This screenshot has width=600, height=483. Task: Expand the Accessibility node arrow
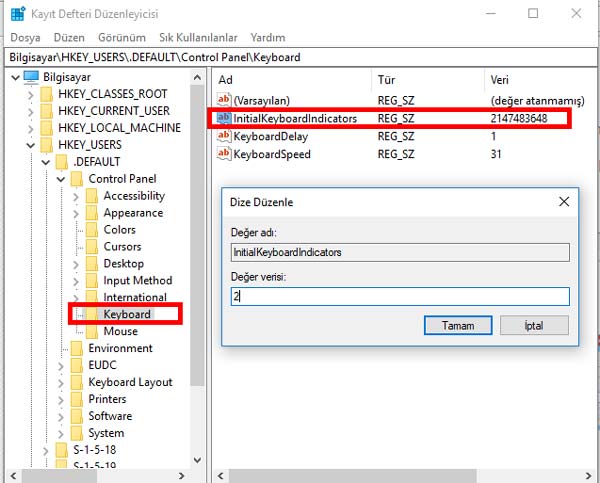76,197
